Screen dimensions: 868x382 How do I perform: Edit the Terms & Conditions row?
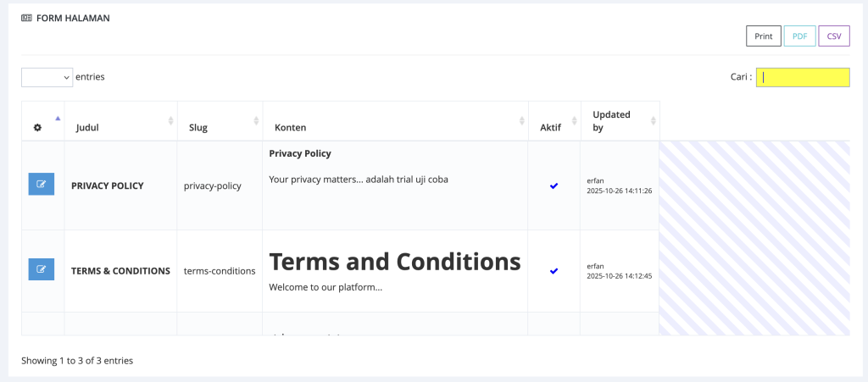point(41,269)
